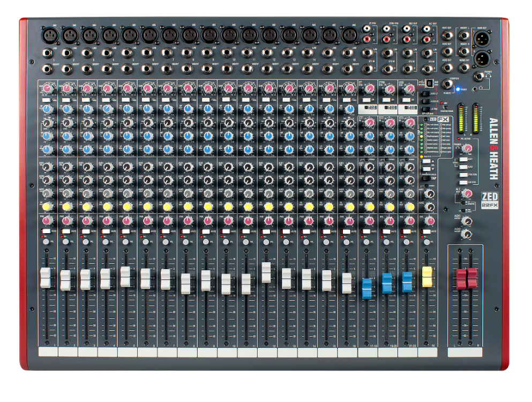This screenshot has width=532, height=402.
Task: Tap the FX TAP tempo button
Action: 426,178
